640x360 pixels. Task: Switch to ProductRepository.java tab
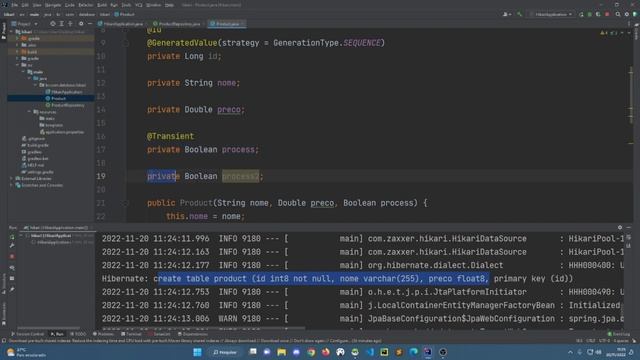pyautogui.click(x=177, y=24)
